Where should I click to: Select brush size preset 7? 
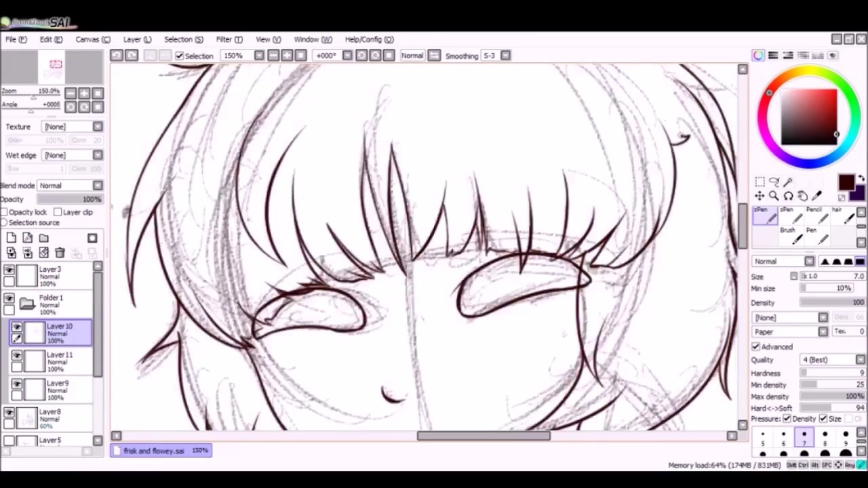[x=804, y=438]
